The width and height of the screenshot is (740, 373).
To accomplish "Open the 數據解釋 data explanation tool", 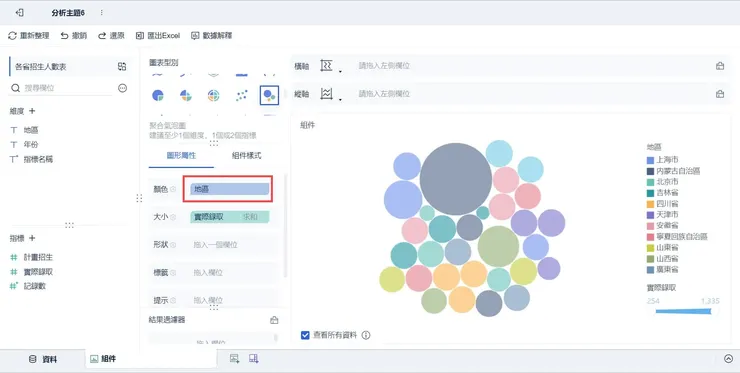I will point(211,35).
